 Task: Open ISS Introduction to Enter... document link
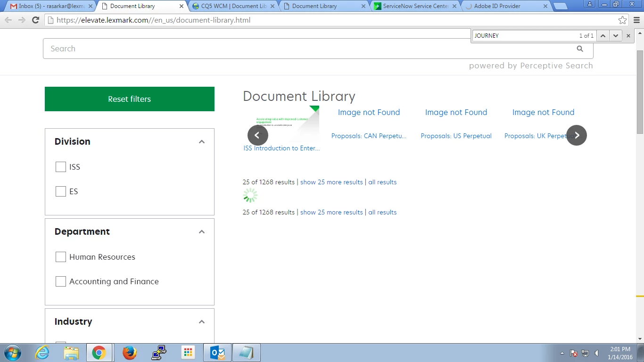pyautogui.click(x=281, y=148)
